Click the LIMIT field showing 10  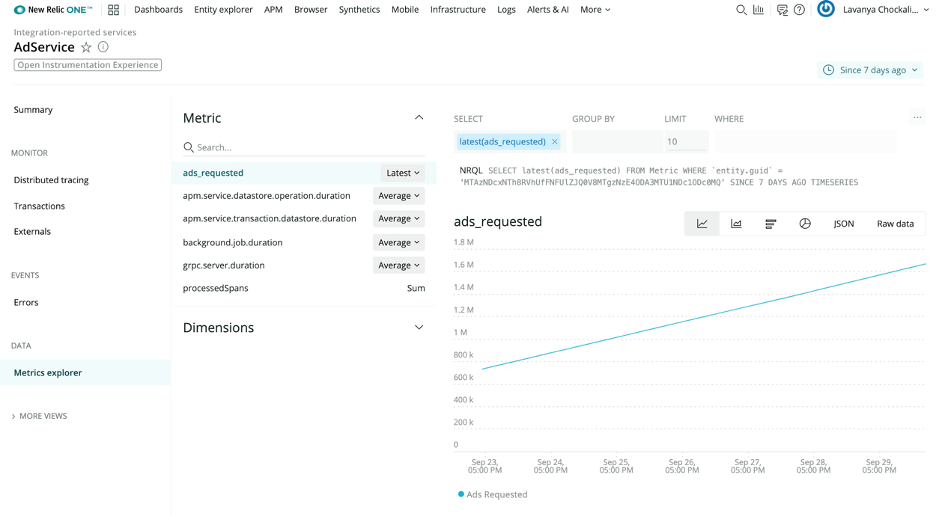pos(686,142)
